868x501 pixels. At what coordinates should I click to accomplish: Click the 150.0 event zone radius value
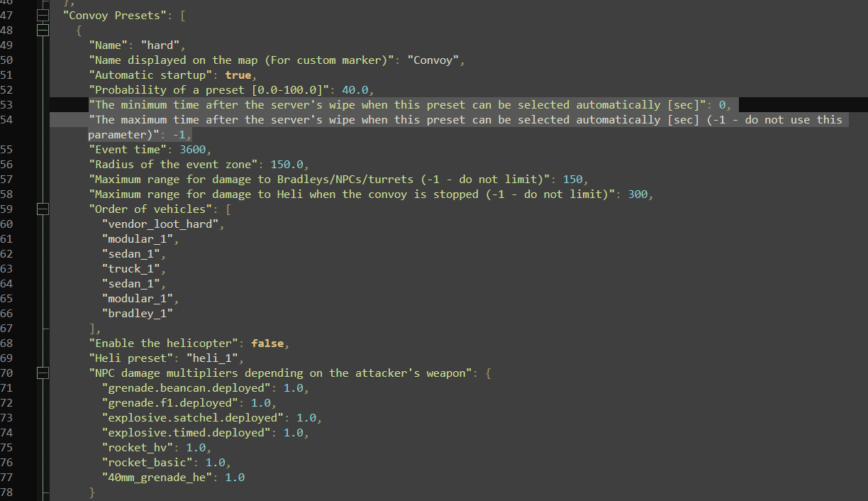click(x=286, y=165)
